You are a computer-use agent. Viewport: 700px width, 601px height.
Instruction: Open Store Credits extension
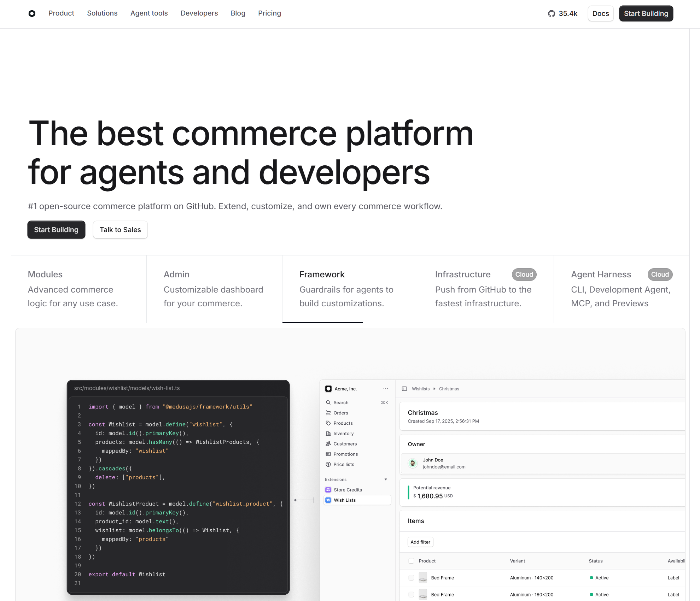point(357,490)
